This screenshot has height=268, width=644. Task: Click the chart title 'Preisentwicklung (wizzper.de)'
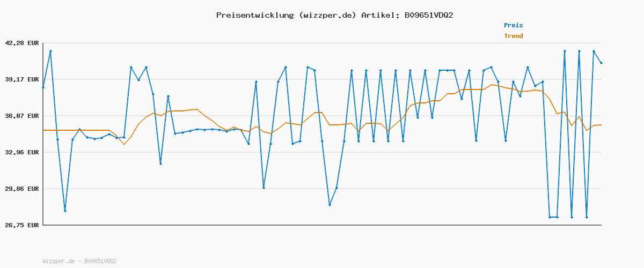point(286,15)
